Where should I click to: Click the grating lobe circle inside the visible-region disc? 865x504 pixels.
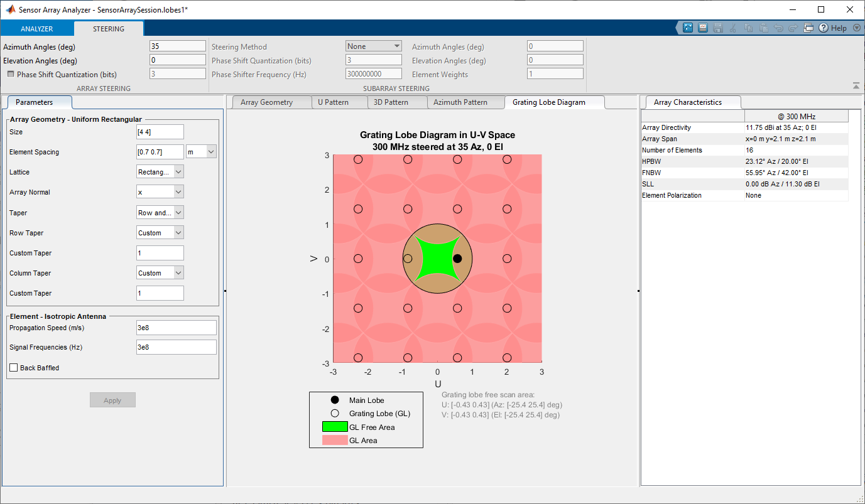pos(408,259)
